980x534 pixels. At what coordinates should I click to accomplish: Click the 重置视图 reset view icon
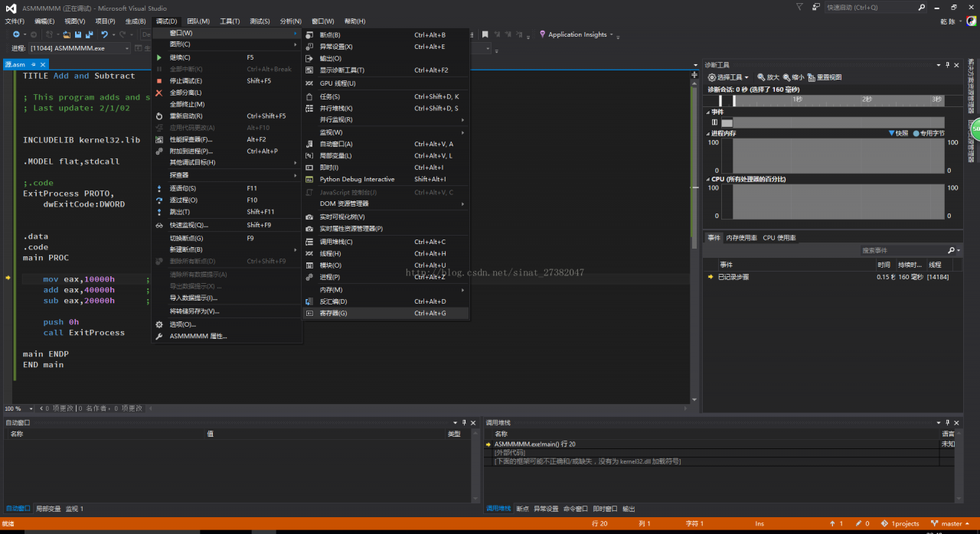(x=810, y=77)
